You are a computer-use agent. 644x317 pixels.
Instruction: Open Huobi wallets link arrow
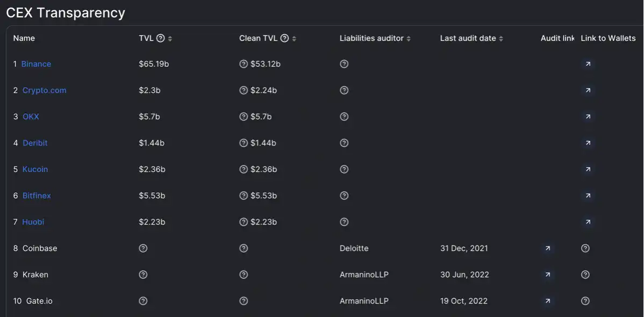click(x=588, y=222)
